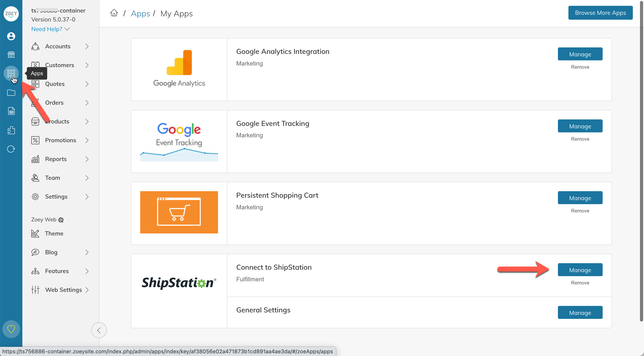Remove the Google Event Tracking app
The height and width of the screenshot is (356, 644).
click(x=580, y=139)
